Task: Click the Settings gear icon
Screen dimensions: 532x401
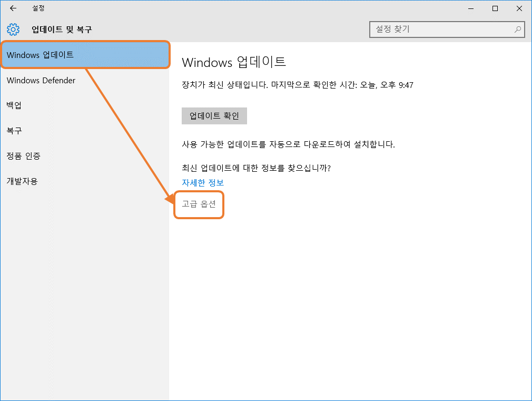Action: (x=13, y=30)
